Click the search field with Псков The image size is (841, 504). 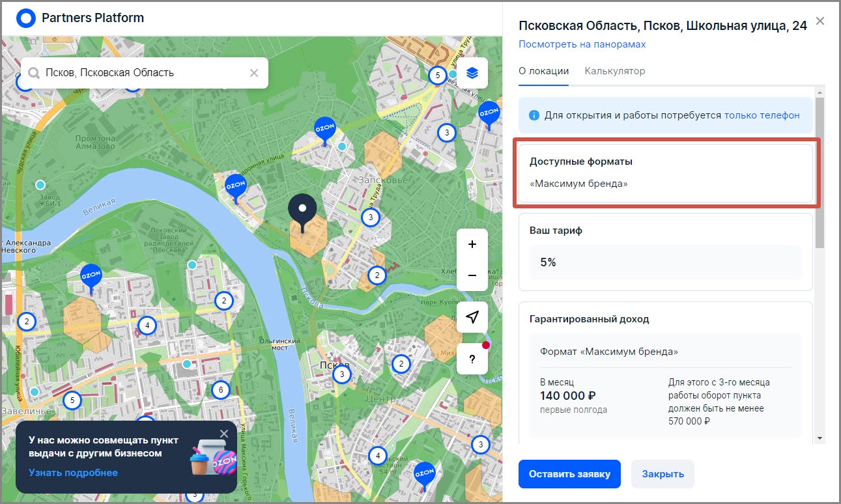point(143,73)
